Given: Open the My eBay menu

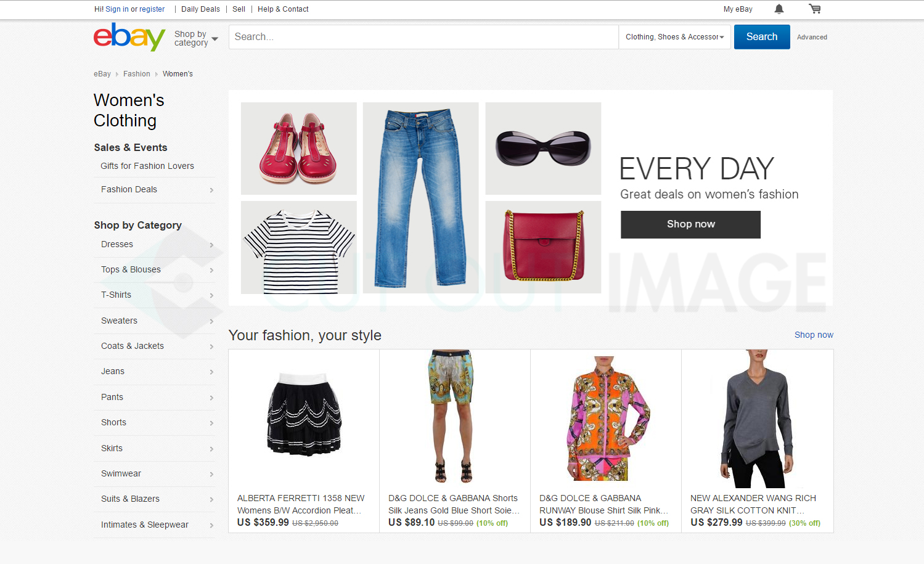Looking at the screenshot, I should click(x=738, y=9).
